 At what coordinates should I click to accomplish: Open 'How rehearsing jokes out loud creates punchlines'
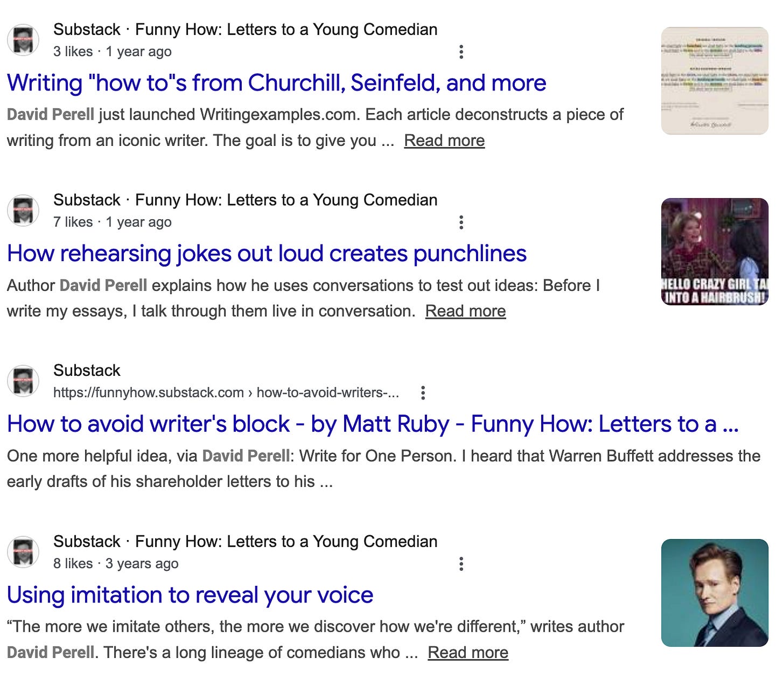267,254
